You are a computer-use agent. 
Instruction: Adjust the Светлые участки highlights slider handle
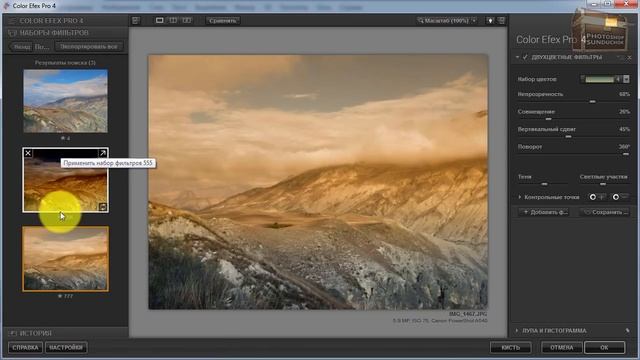(603, 184)
